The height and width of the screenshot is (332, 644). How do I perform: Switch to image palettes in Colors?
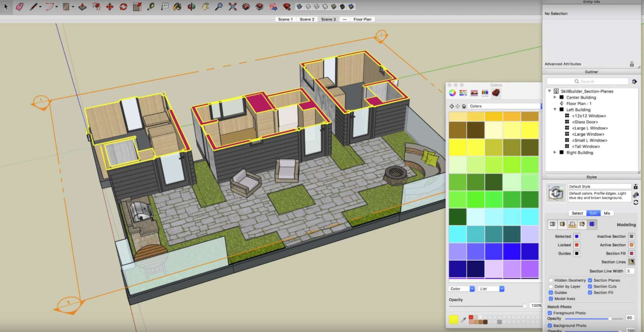pyautogui.click(x=474, y=93)
